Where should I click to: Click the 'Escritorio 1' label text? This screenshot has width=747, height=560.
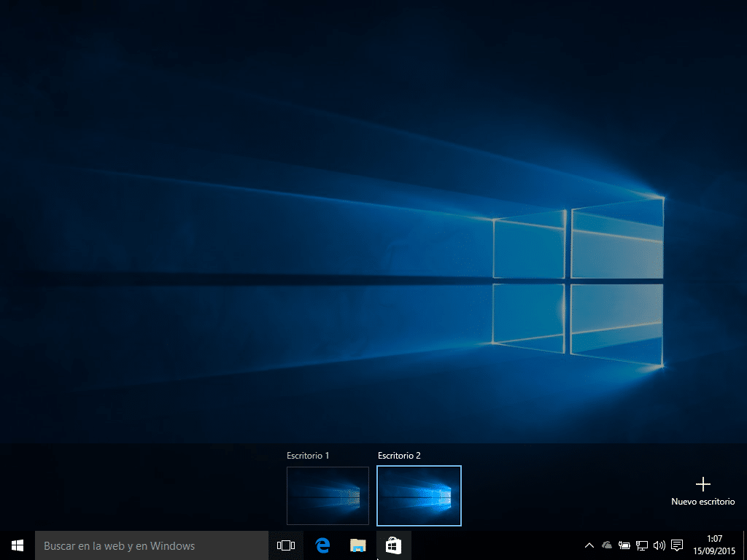[x=308, y=456]
